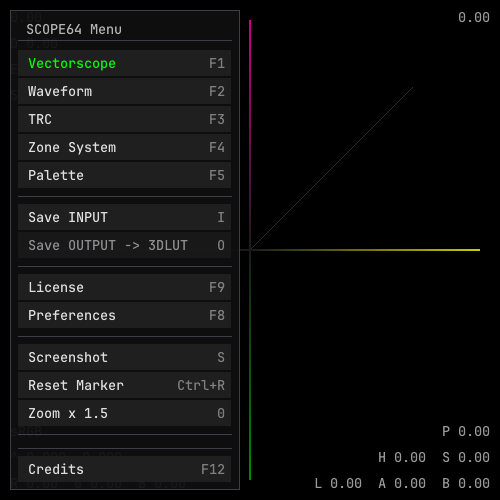Click the SCOPE64 Menu title
Image resolution: width=500 pixels, height=500 pixels.
click(74, 30)
